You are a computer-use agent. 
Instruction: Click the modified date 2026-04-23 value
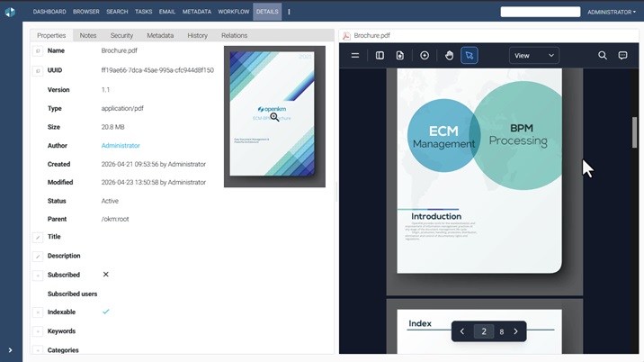point(154,182)
